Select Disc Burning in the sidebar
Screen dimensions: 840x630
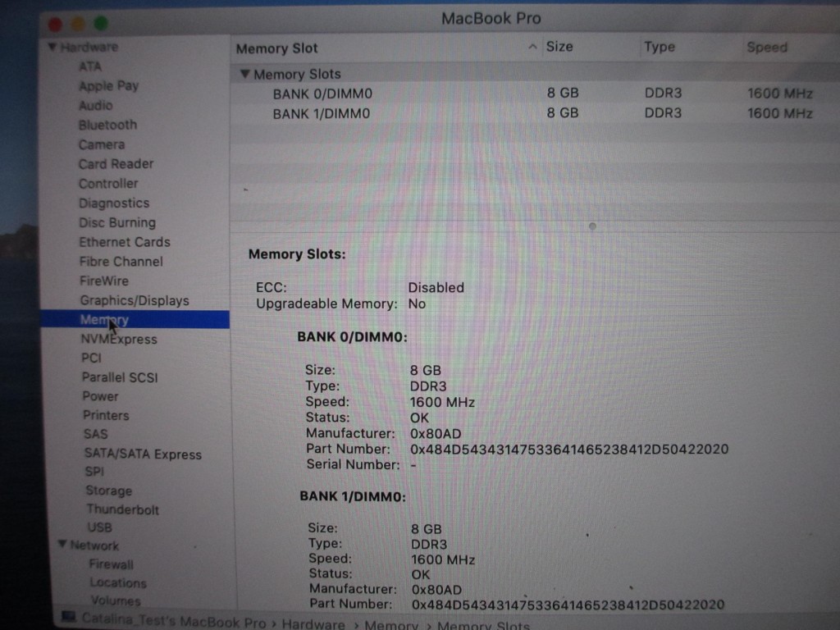tap(117, 223)
